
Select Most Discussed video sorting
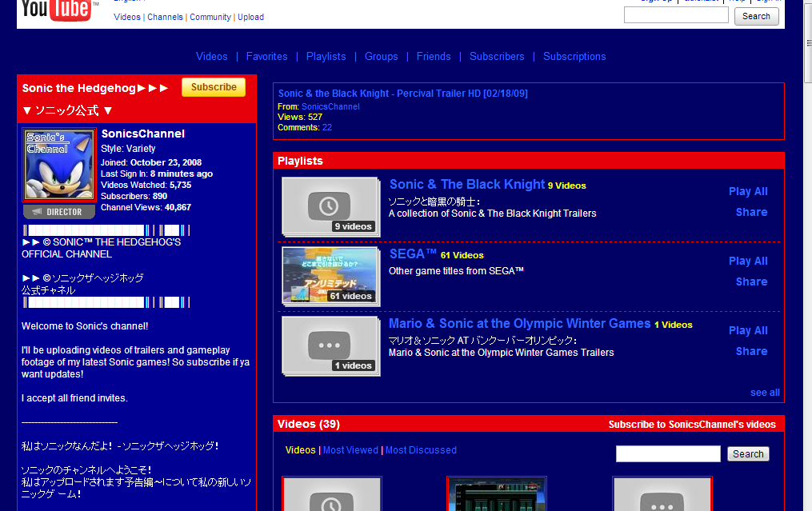point(421,450)
